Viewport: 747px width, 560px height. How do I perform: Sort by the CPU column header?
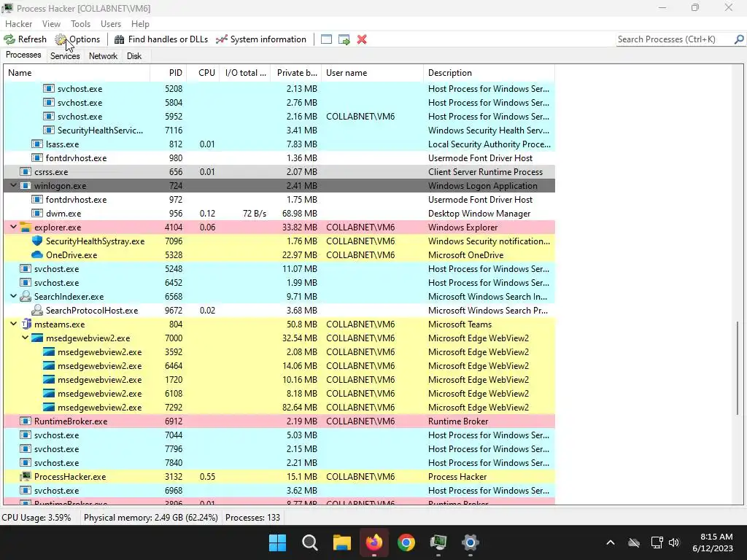tap(204, 73)
